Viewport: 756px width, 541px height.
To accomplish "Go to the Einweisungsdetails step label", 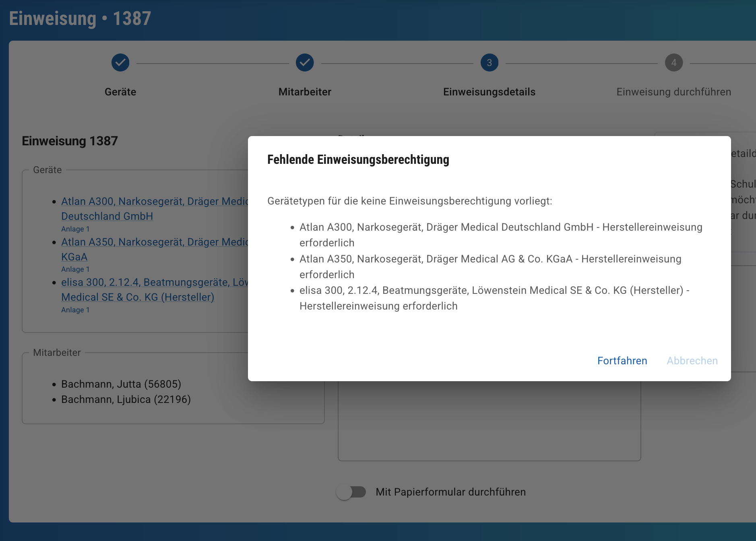I will tap(489, 92).
